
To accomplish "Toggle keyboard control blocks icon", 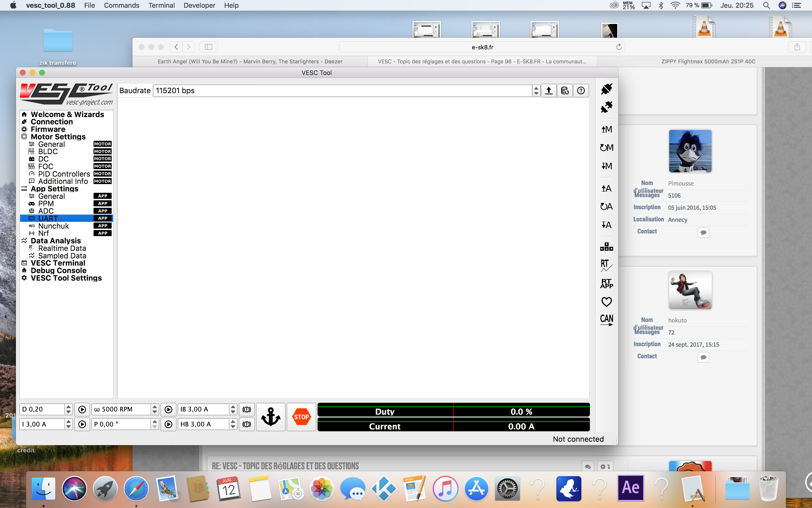I will click(x=606, y=247).
